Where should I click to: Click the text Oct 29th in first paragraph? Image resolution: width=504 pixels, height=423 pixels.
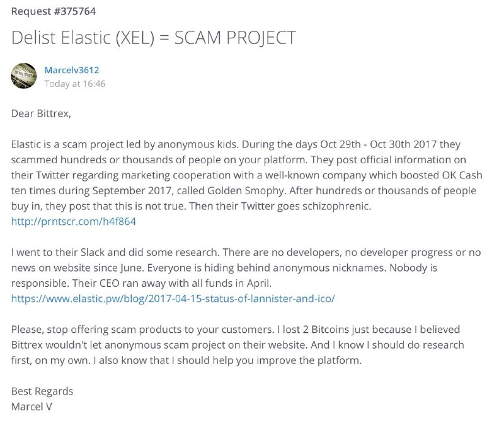click(340, 144)
